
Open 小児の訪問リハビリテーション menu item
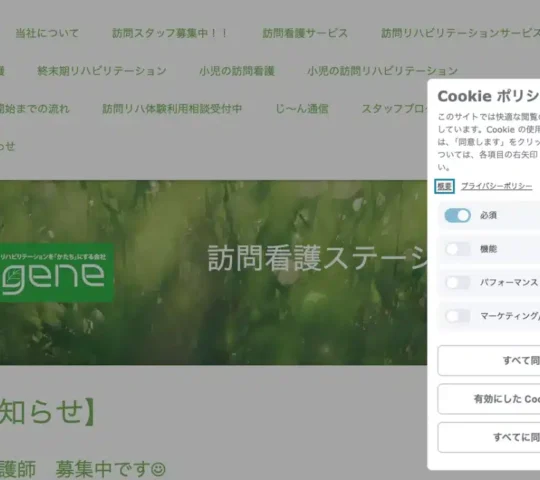382,71
